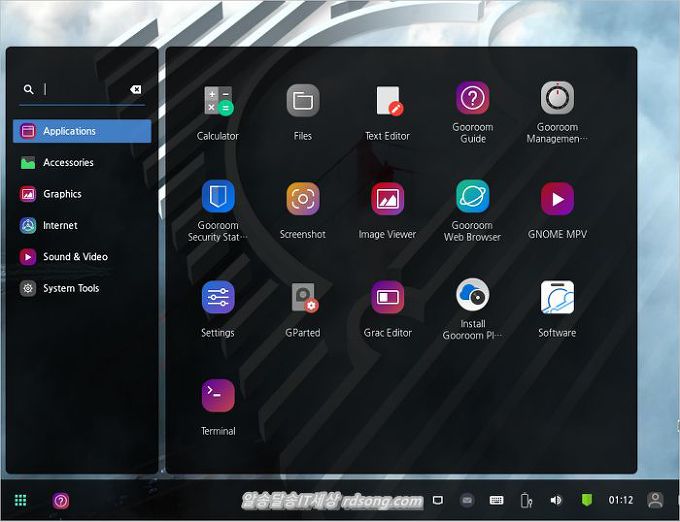
Task: Select the Graphics category
Action: click(62, 194)
